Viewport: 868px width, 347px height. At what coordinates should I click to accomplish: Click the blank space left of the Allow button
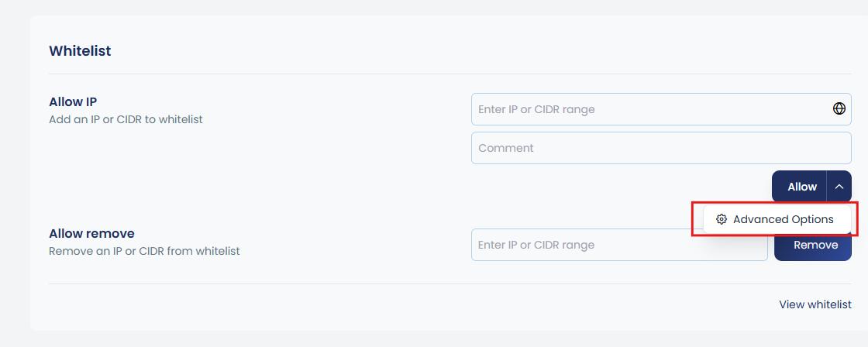pos(620,187)
